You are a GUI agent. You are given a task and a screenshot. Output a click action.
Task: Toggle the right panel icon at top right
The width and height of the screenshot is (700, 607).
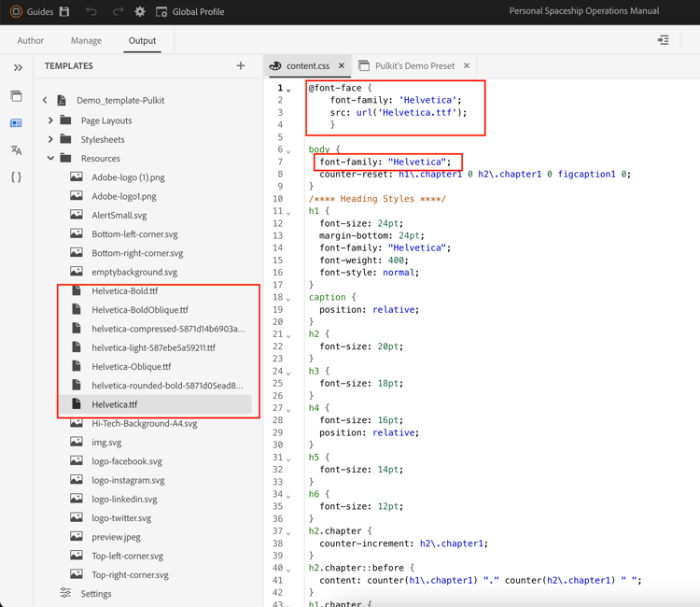click(x=663, y=40)
